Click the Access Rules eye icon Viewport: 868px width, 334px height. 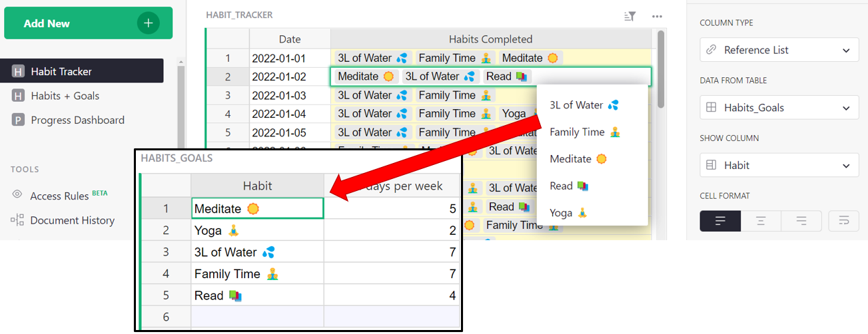coord(17,195)
